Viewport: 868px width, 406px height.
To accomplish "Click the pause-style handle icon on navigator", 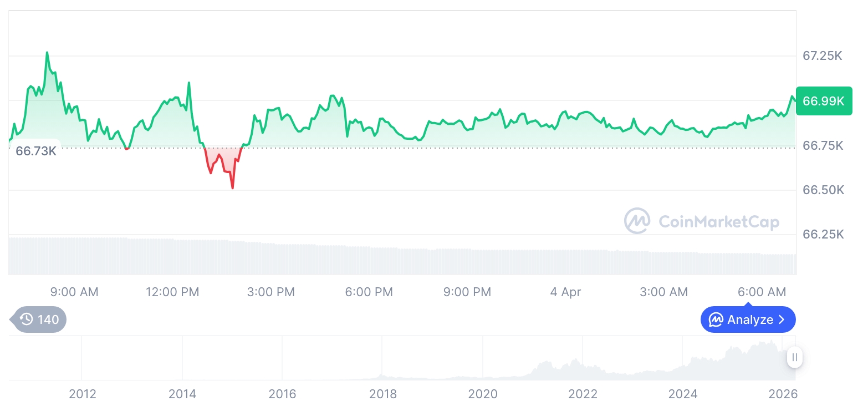I will click(x=795, y=358).
